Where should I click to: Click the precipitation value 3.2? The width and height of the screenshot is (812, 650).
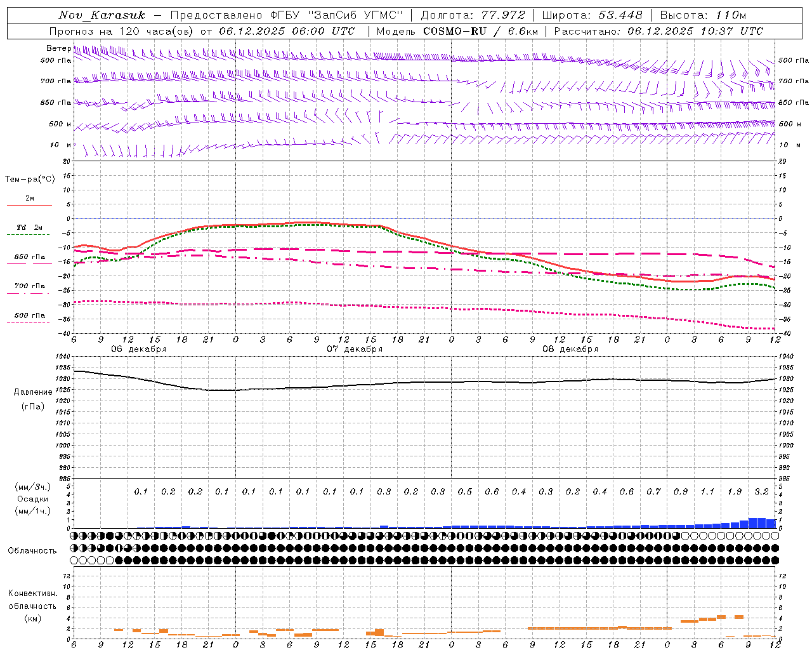(x=762, y=492)
